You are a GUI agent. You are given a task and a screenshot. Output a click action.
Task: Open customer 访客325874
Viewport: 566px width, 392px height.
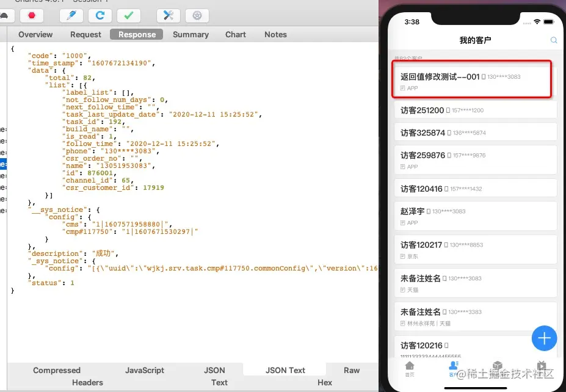click(x=476, y=132)
